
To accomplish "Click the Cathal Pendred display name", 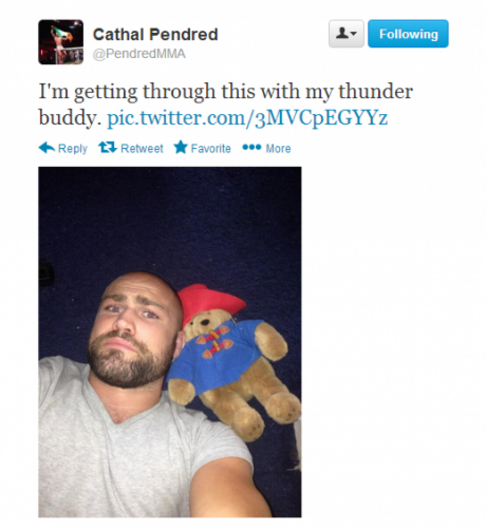I will (x=155, y=34).
